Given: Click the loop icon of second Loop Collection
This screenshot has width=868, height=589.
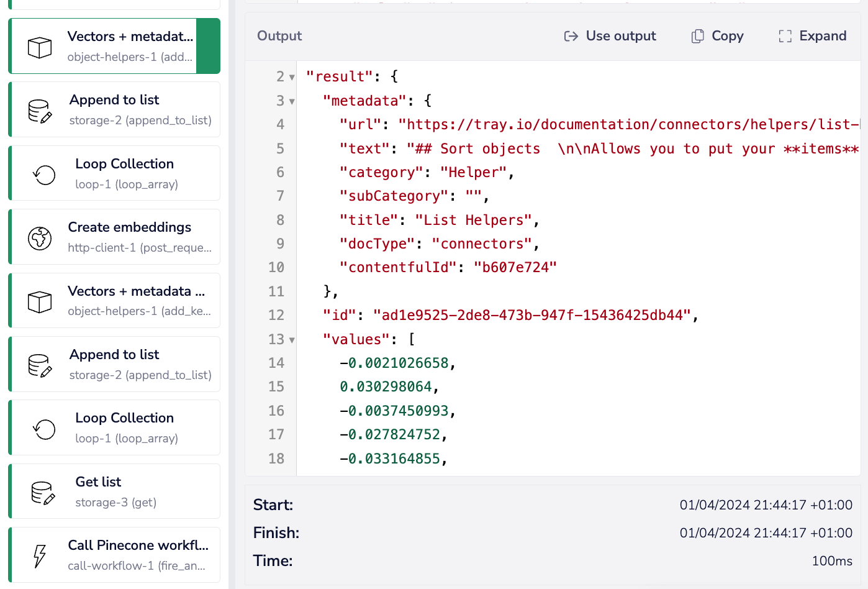Looking at the screenshot, I should [44, 429].
